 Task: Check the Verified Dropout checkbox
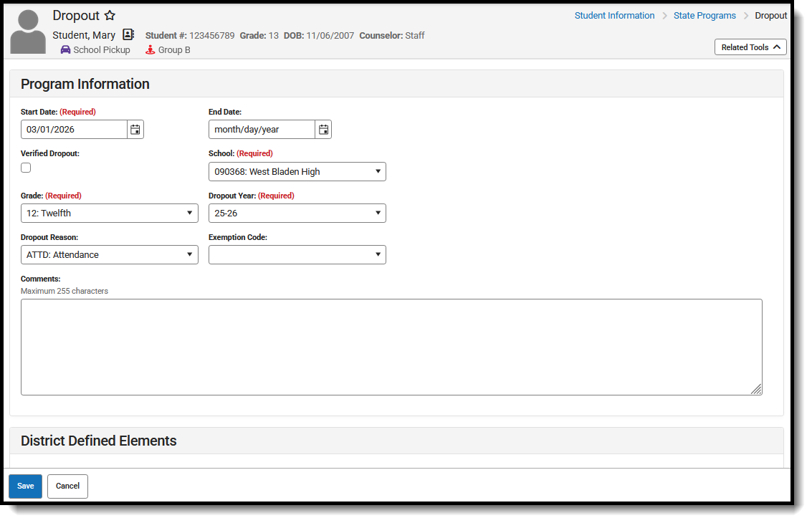(26, 167)
